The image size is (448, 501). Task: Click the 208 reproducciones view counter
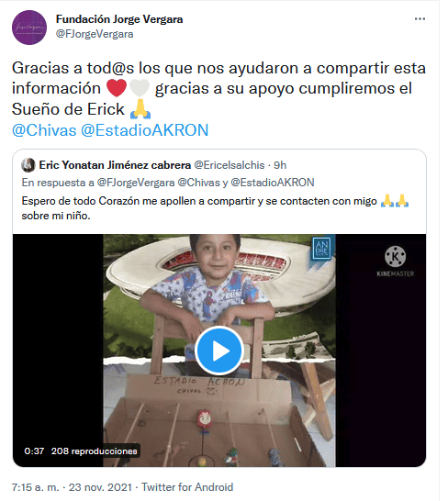click(x=94, y=451)
